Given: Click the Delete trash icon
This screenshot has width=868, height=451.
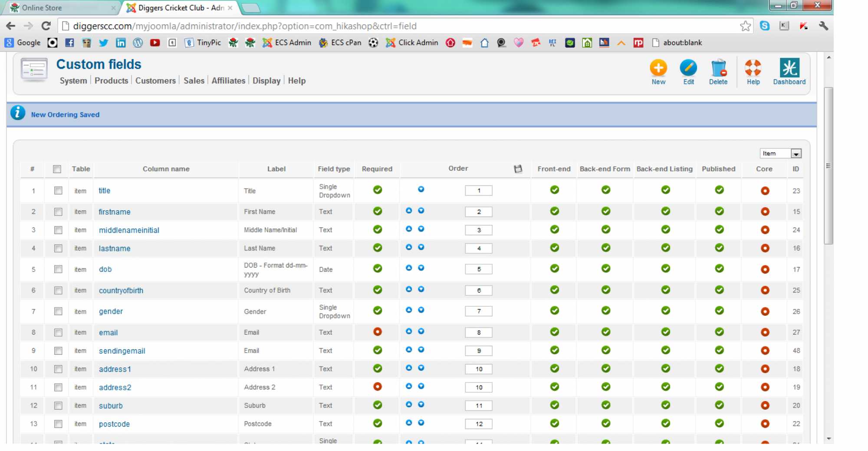Looking at the screenshot, I should tap(718, 69).
